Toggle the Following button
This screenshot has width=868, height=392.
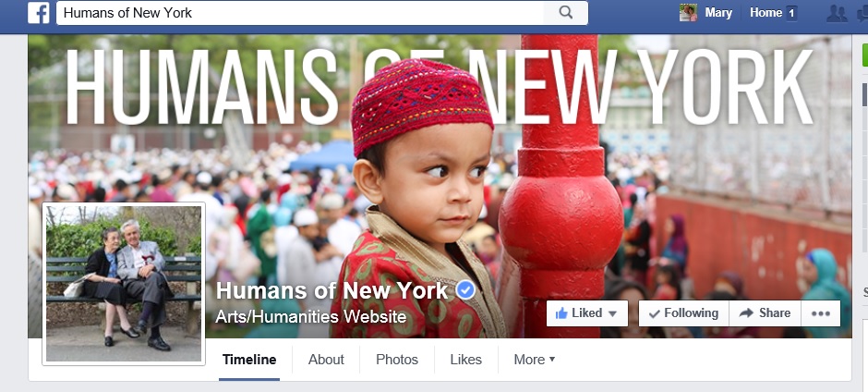coord(683,313)
